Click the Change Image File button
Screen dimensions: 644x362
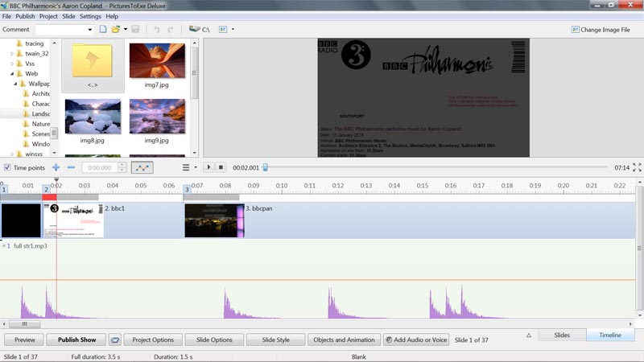point(601,30)
